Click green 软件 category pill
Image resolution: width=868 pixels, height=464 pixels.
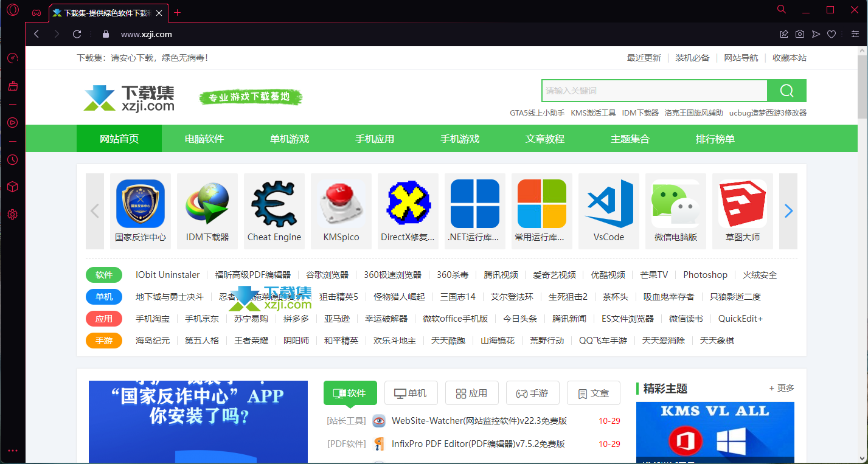tap(104, 275)
